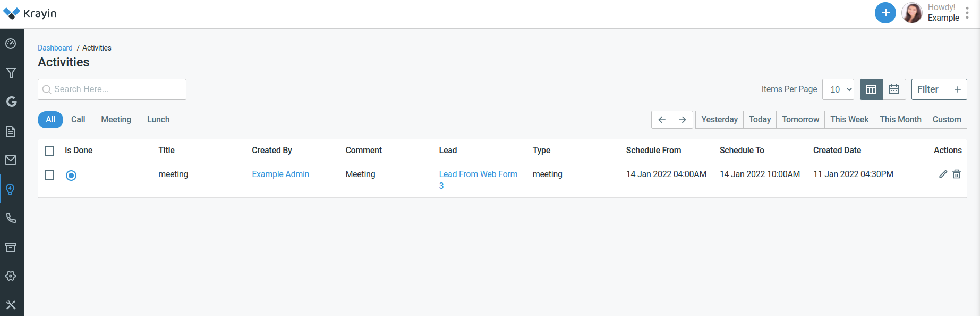Open Contacts via the phone sidebar icon
Screen dimensions: 980x316
pyautogui.click(x=12, y=218)
